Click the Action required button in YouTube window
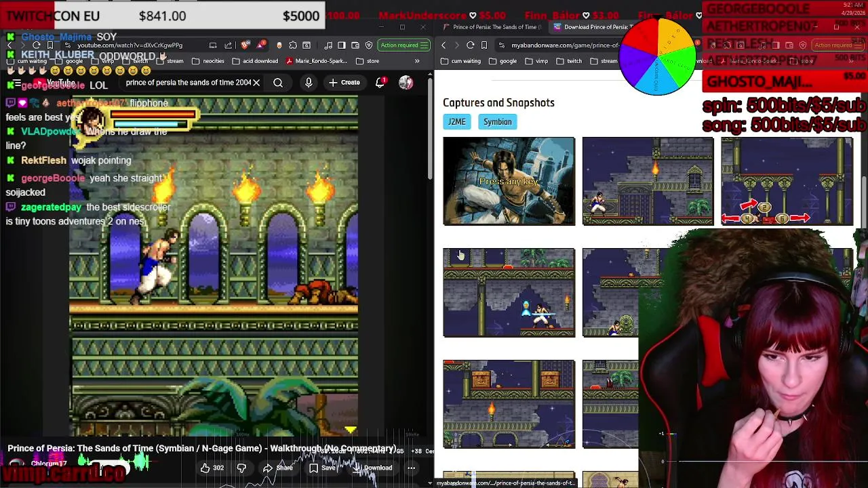Image resolution: width=868 pixels, height=488 pixels. click(404, 45)
